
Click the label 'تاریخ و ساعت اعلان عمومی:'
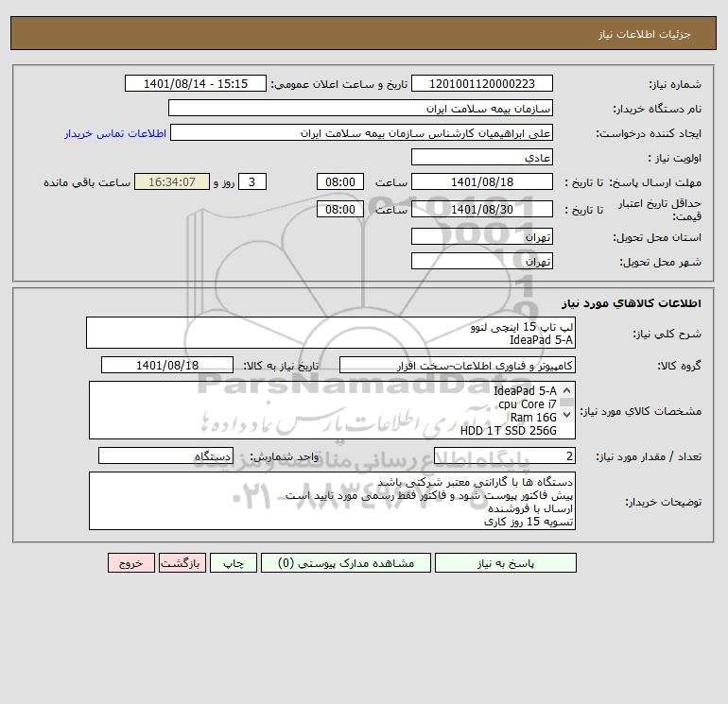tap(338, 84)
